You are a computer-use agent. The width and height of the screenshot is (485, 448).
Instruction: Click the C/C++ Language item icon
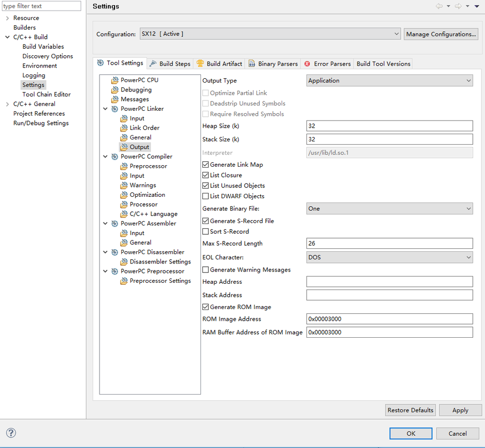click(124, 214)
